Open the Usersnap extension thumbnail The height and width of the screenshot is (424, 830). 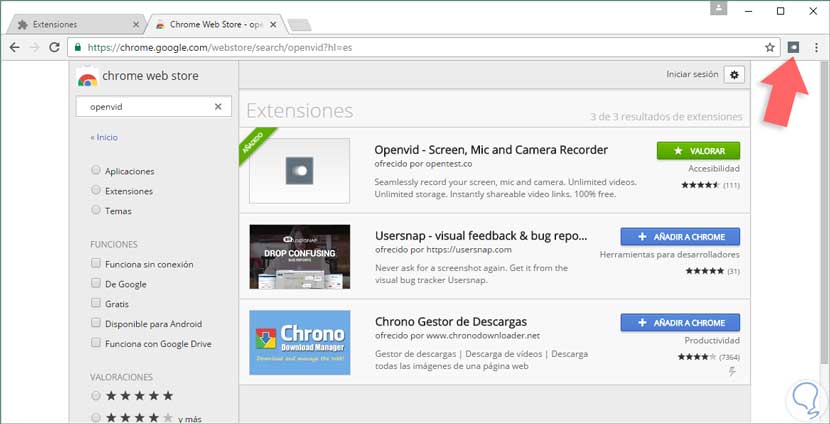pos(300,257)
